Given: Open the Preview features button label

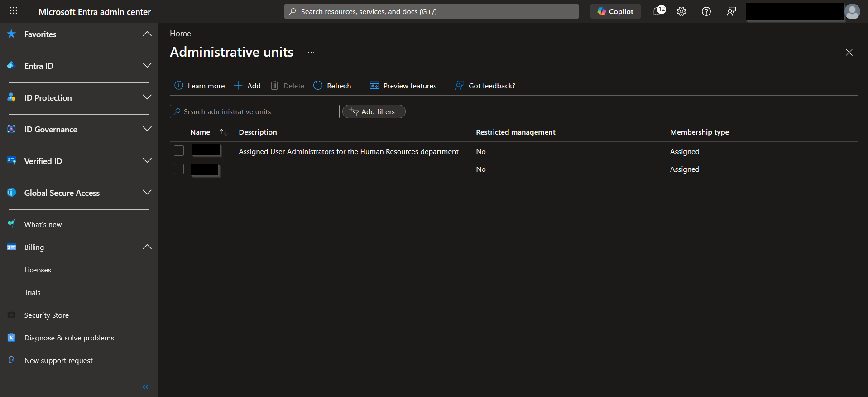Looking at the screenshot, I should [x=410, y=86].
